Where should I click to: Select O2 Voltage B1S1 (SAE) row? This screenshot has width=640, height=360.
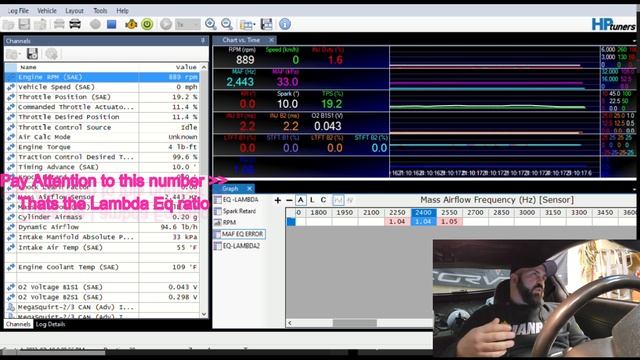click(x=102, y=287)
